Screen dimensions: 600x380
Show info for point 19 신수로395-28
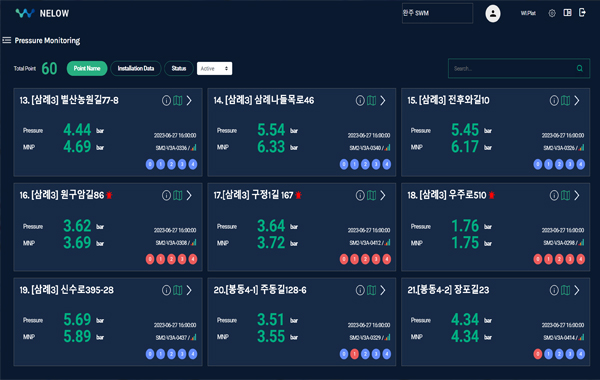point(166,290)
